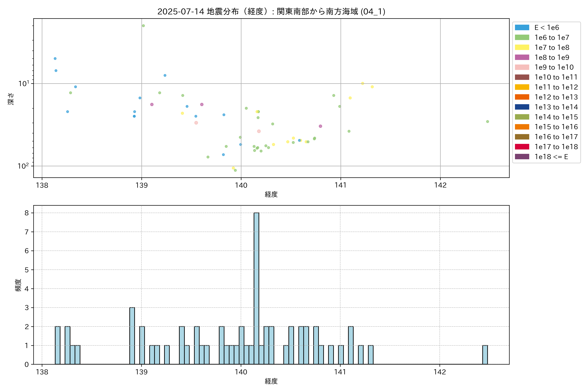Click the purple scatter point near longitude 140.8
Viewport: 588px width, 392px height.
pos(320,126)
